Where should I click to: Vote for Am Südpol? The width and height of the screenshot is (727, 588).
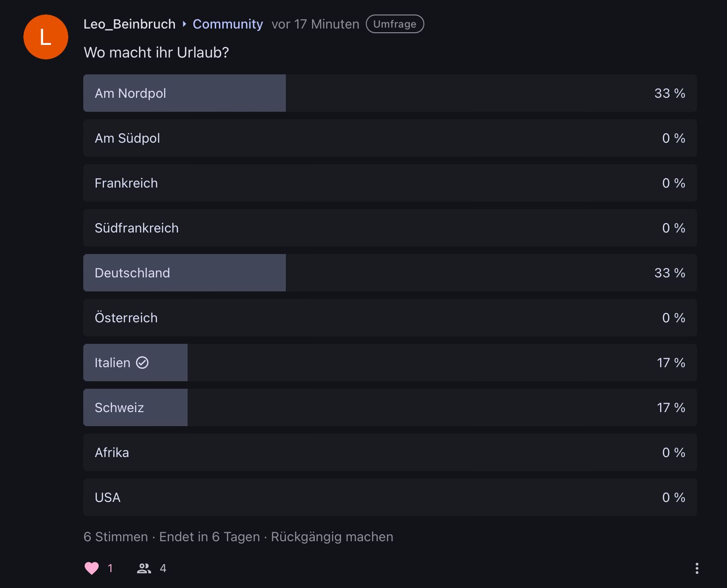tap(390, 138)
